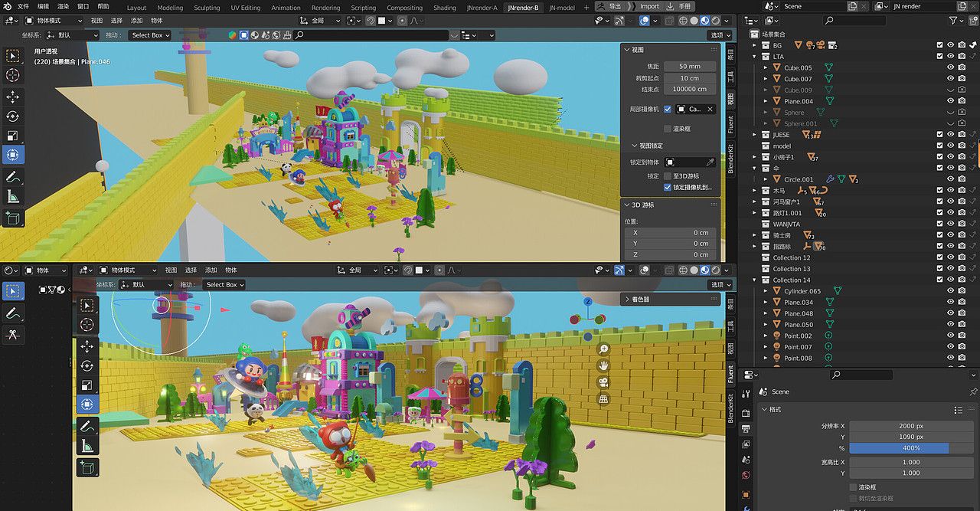The image size is (980, 511).
Task: Select the Cursor tool in top viewport toolbar
Action: (13, 75)
